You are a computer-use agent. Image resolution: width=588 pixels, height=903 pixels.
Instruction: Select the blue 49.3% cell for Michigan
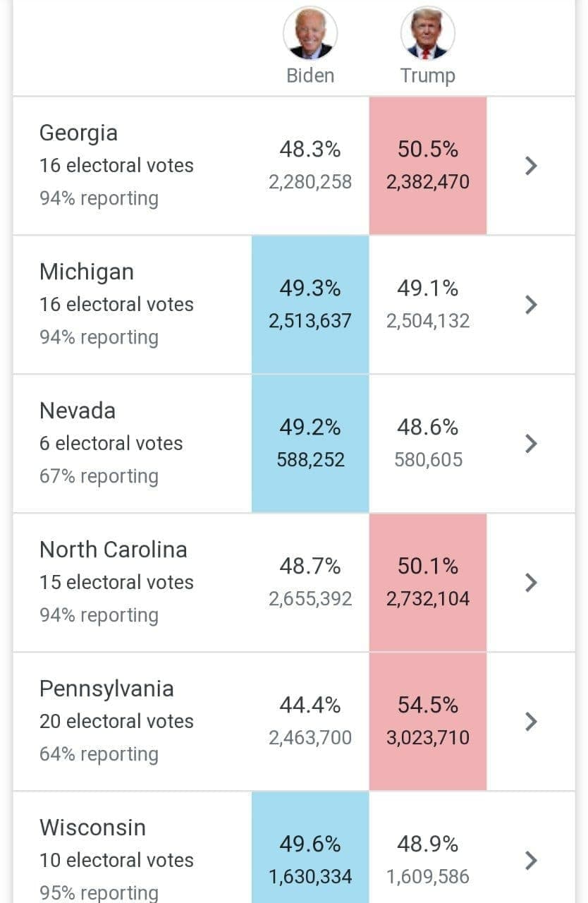(x=310, y=305)
